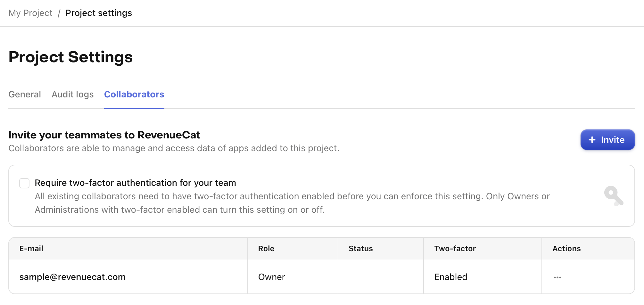Click the Require two-factor authentication label

[x=135, y=183]
